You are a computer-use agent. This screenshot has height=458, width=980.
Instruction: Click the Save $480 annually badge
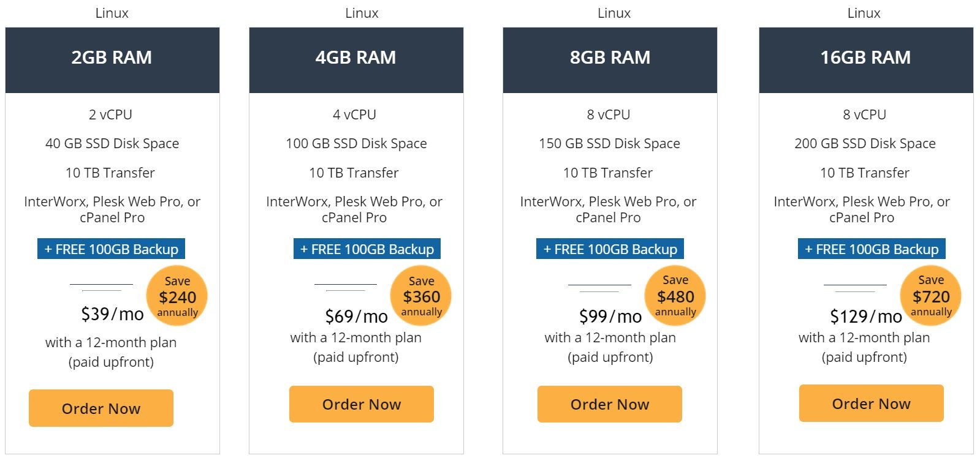(x=675, y=296)
